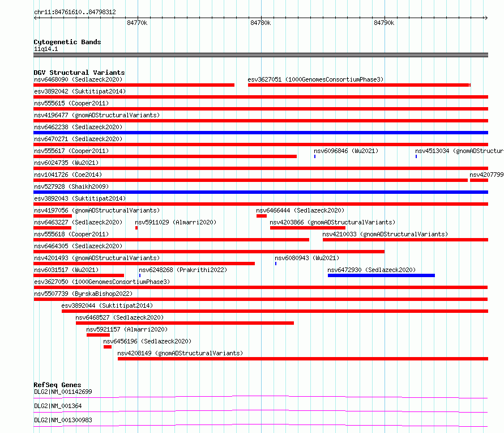Click the red bar under nsv6468527
Image resolution: width=504 pixels, height=433 pixels.
[x=185, y=323]
